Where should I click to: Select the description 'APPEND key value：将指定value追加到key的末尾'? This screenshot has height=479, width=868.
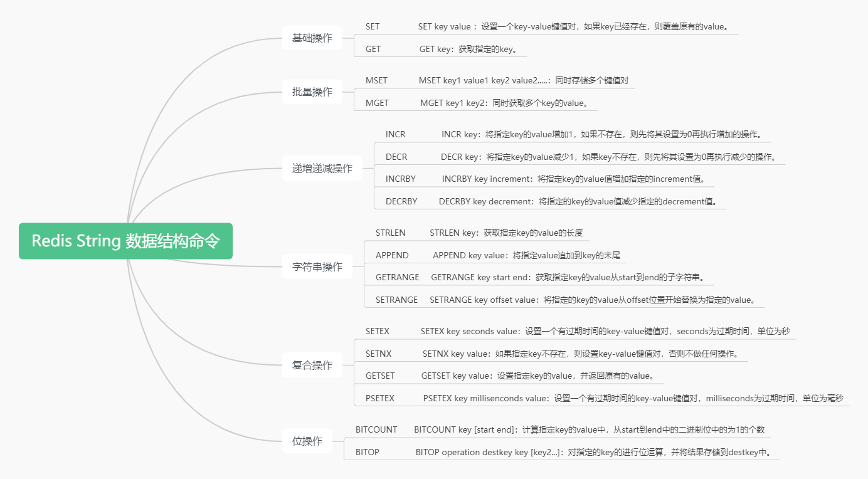527,255
